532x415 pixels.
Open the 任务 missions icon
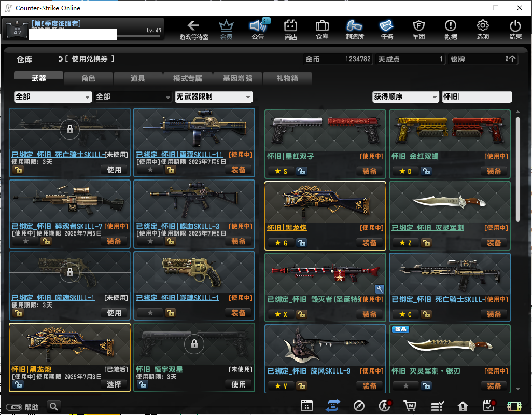coord(387,30)
